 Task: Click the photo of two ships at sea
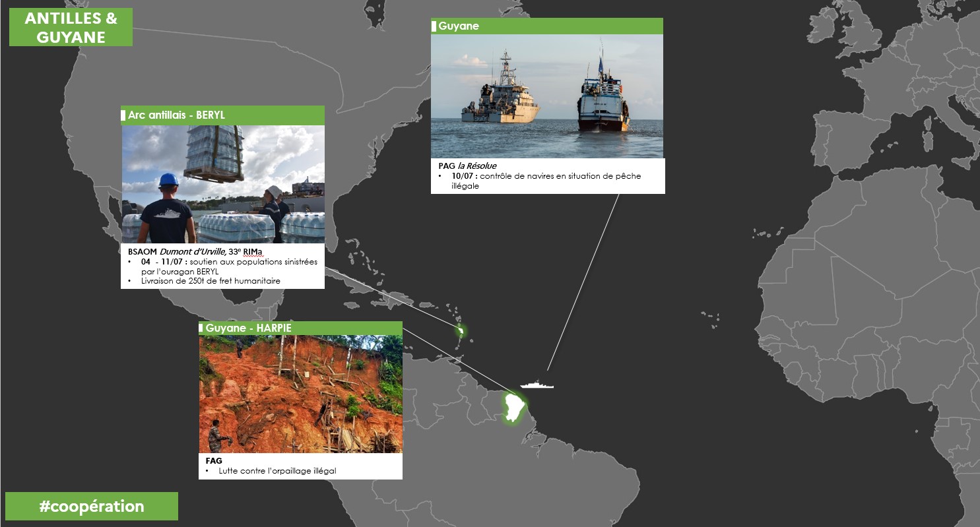pyautogui.click(x=547, y=96)
